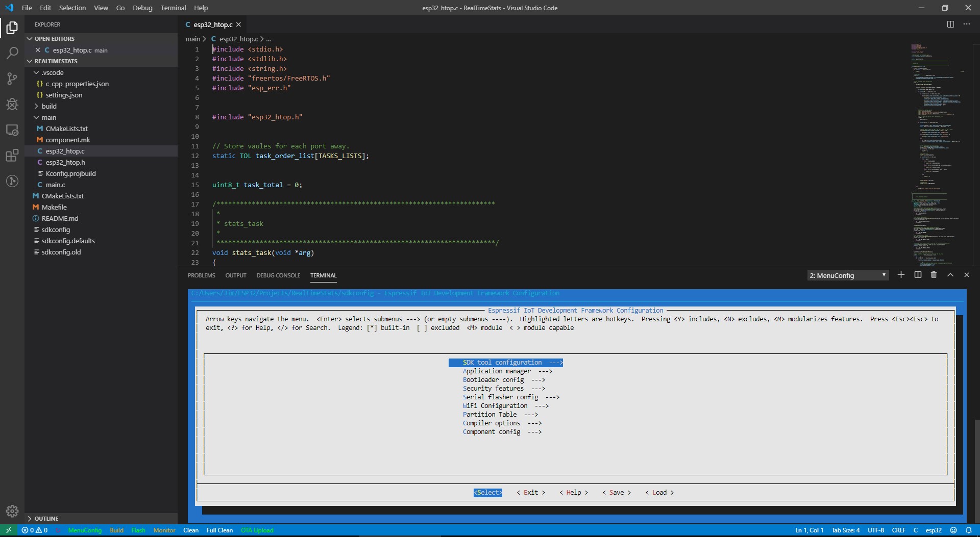Kill terminal with trash icon

[934, 275]
